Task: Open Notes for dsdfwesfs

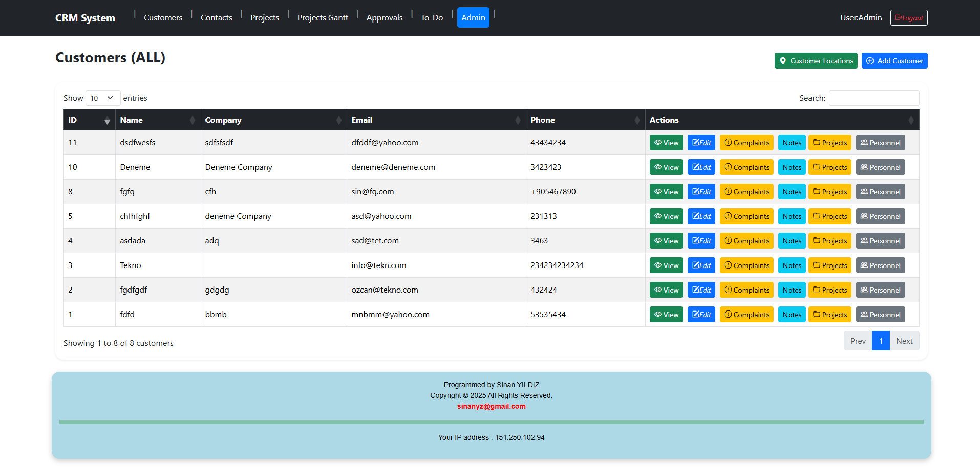Action: pyautogui.click(x=792, y=143)
